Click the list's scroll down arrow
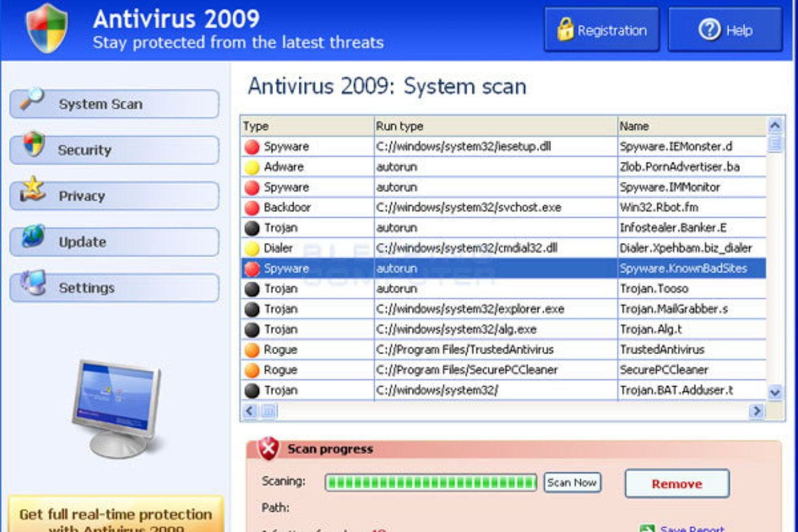The height and width of the screenshot is (532, 798). [775, 392]
